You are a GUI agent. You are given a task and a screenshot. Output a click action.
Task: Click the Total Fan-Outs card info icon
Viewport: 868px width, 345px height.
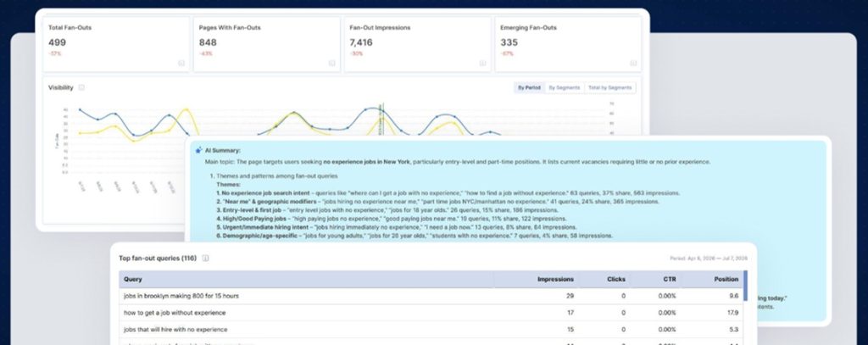[x=181, y=63]
